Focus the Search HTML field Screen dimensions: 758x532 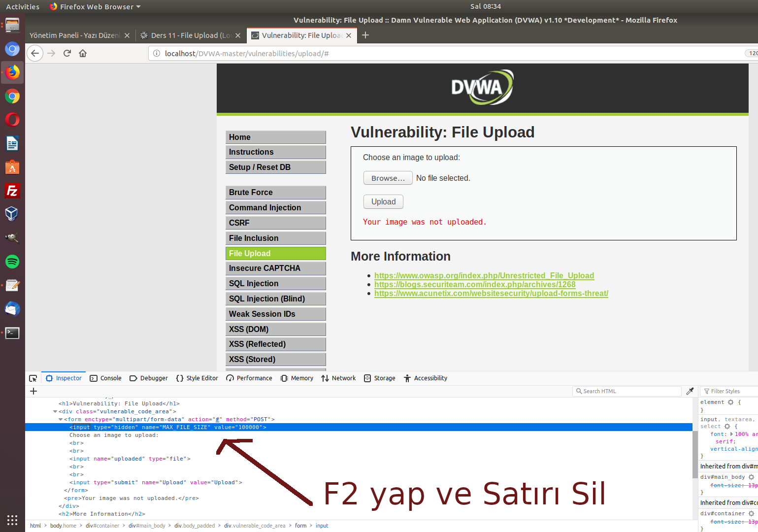click(627, 391)
